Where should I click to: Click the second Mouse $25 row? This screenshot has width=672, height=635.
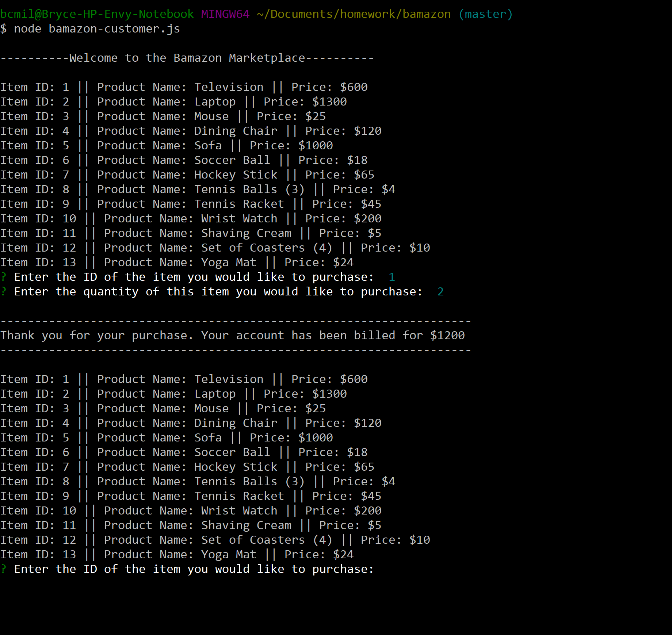click(x=163, y=409)
